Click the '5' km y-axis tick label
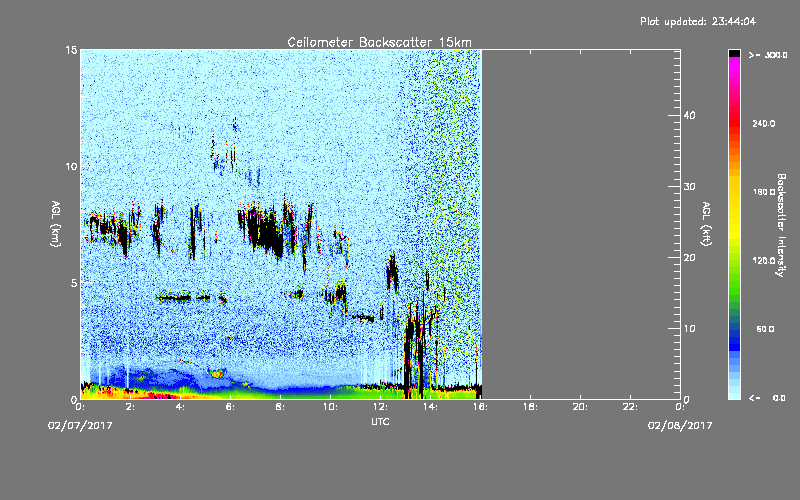This screenshot has height=500, width=800. pyautogui.click(x=74, y=283)
